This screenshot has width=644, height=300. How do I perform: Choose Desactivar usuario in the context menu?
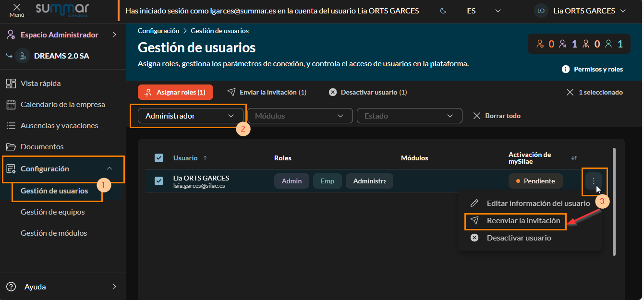point(519,238)
